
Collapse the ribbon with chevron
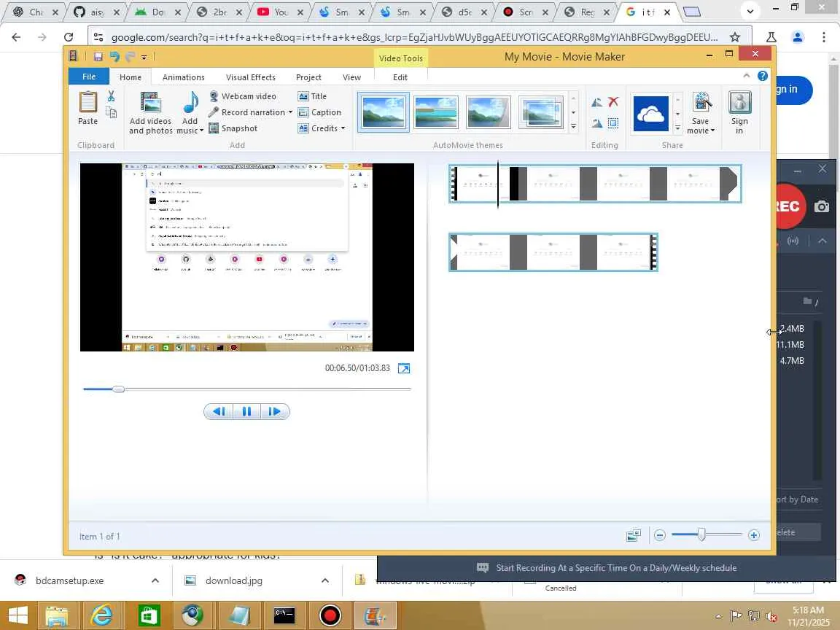[x=746, y=76]
